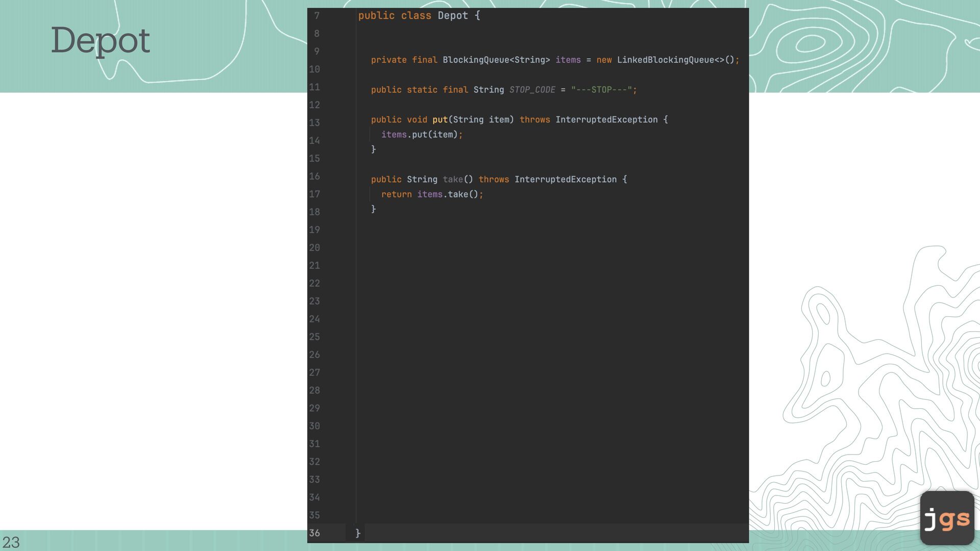The width and height of the screenshot is (980, 551).
Task: Click the return keyword
Action: [396, 194]
